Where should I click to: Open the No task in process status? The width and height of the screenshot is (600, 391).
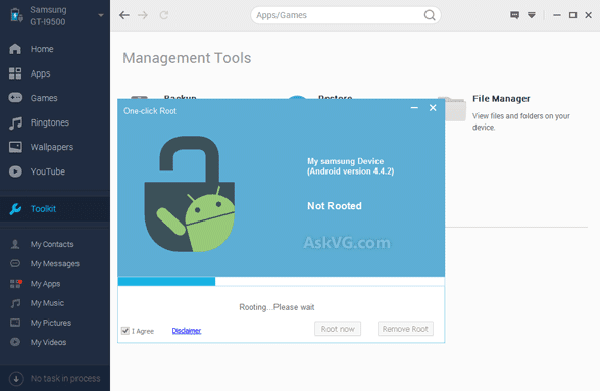[x=65, y=378]
